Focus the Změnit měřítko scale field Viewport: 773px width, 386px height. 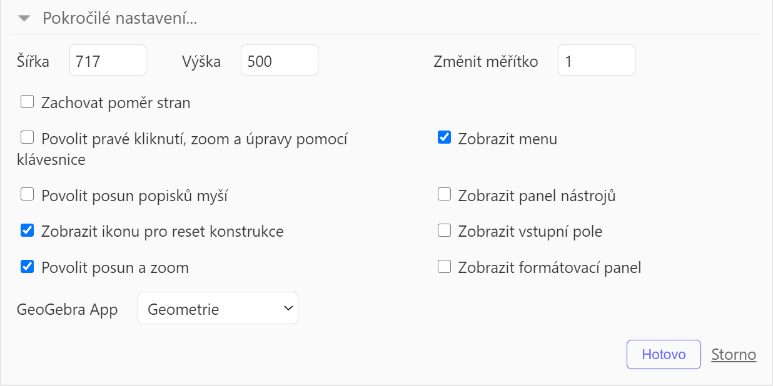pyautogui.click(x=597, y=60)
